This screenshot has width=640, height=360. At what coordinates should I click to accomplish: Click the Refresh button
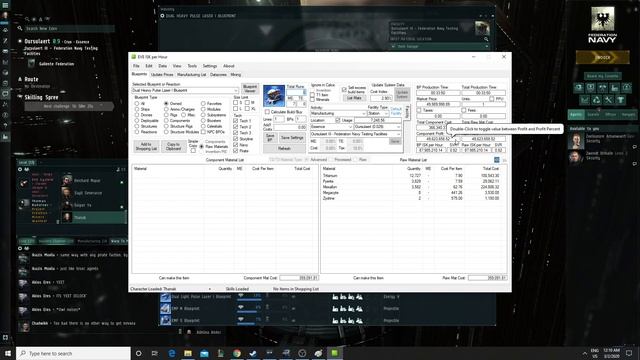284,149
